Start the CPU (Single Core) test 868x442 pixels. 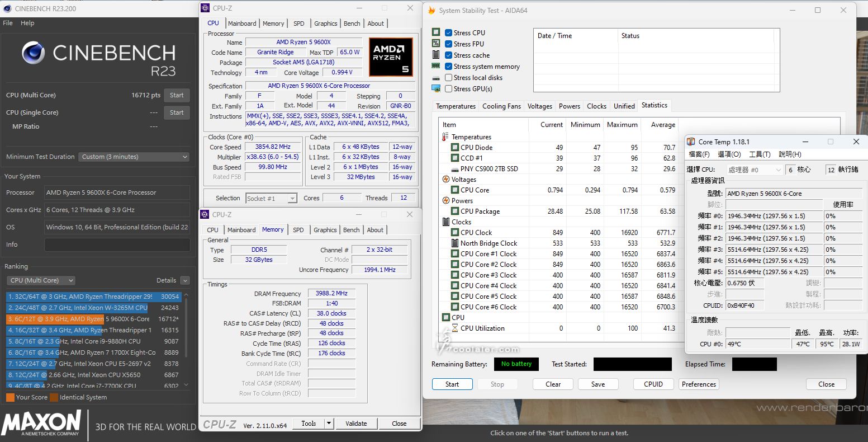coord(177,112)
